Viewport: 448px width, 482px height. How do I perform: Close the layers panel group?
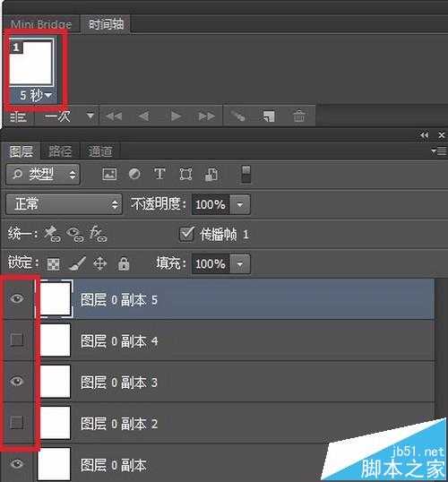tap(441, 135)
